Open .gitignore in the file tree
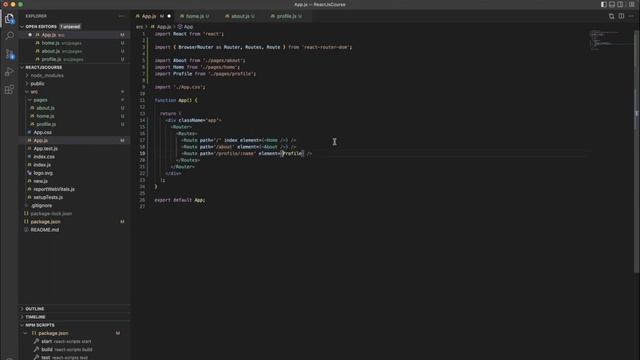This screenshot has height=360, width=640. tap(75, 206)
